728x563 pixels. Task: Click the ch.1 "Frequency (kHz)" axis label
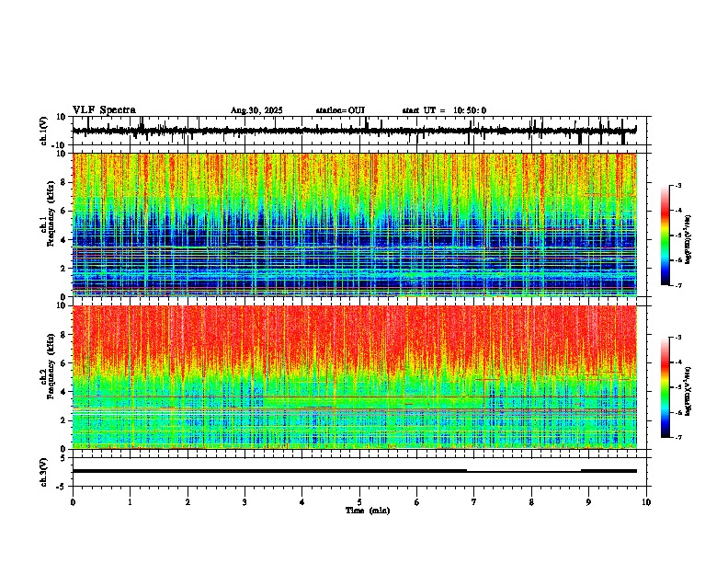pos(51,212)
